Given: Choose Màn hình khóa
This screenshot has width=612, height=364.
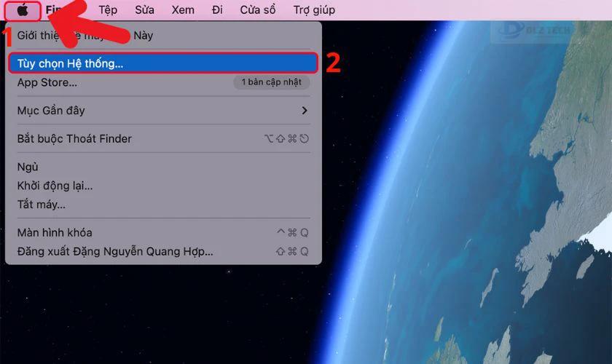Looking at the screenshot, I should pyautogui.click(x=163, y=232).
